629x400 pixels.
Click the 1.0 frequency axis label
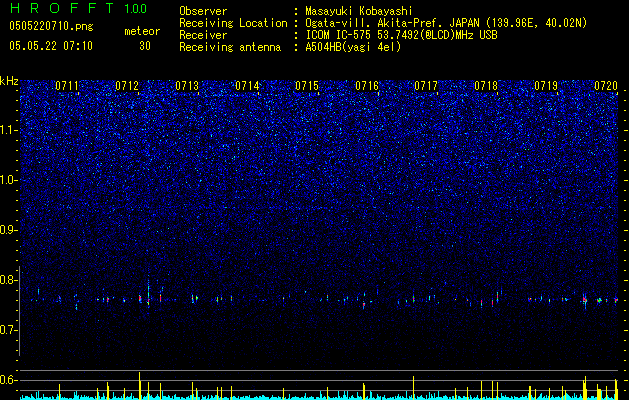click(9, 180)
